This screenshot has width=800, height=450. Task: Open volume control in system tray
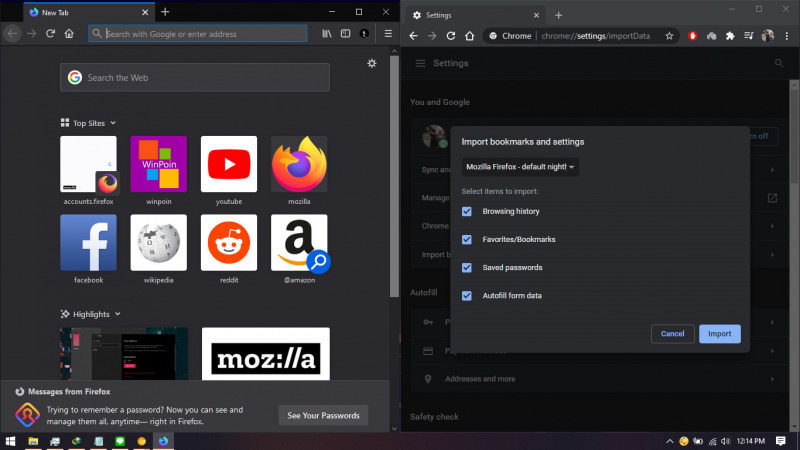[x=726, y=441]
